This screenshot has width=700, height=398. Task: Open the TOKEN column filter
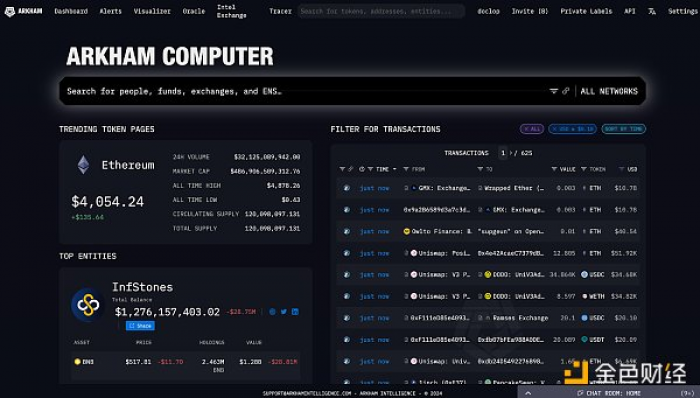pos(583,169)
